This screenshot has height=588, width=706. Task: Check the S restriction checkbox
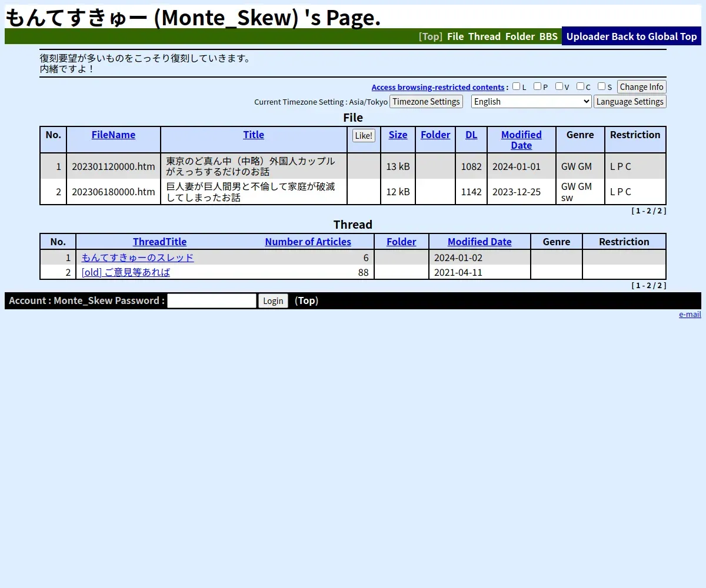pyautogui.click(x=601, y=86)
